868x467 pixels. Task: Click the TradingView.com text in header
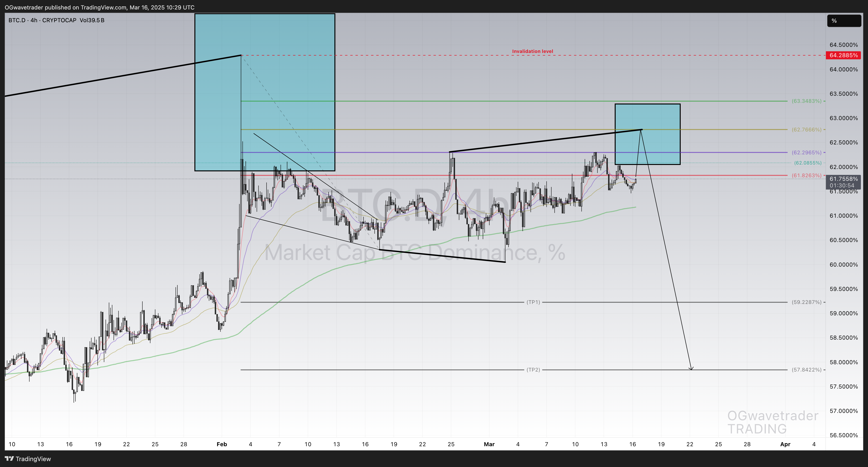(x=103, y=7)
